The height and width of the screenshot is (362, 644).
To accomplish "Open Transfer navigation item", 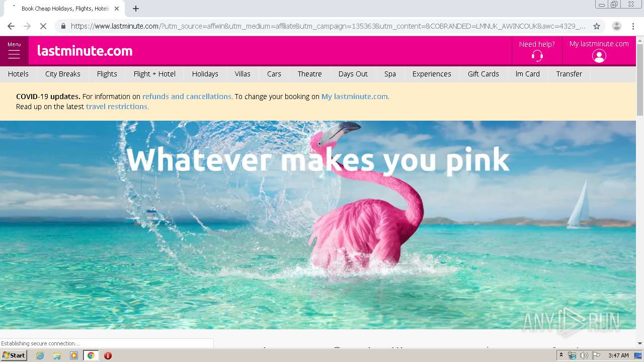I will (x=569, y=74).
